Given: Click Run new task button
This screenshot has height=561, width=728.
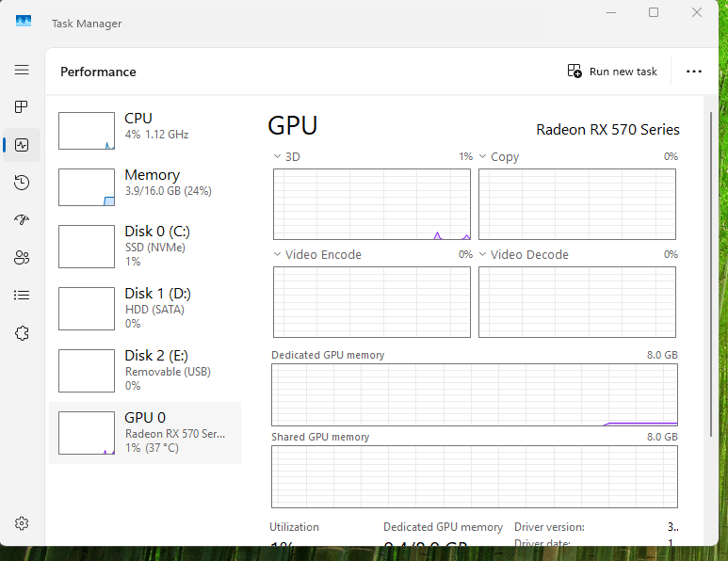Looking at the screenshot, I should point(612,72).
